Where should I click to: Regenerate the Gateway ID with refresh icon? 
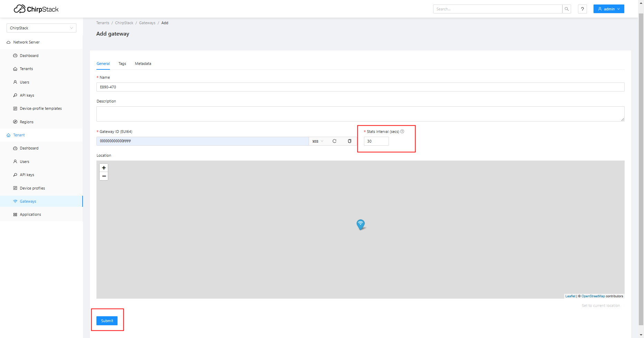click(x=334, y=141)
